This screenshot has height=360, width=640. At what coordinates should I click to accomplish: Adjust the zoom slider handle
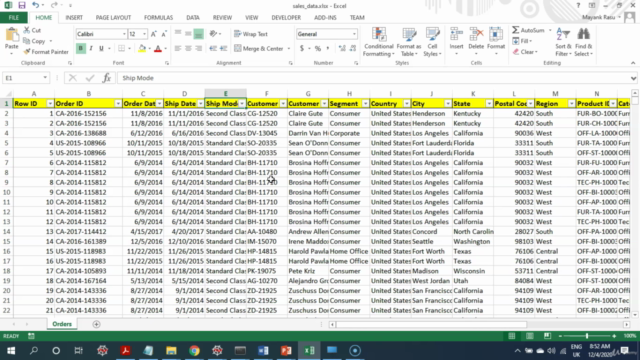click(587, 336)
